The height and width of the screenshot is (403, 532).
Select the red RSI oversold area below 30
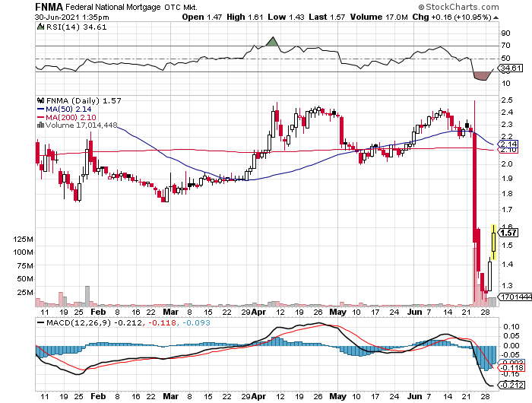click(x=481, y=76)
